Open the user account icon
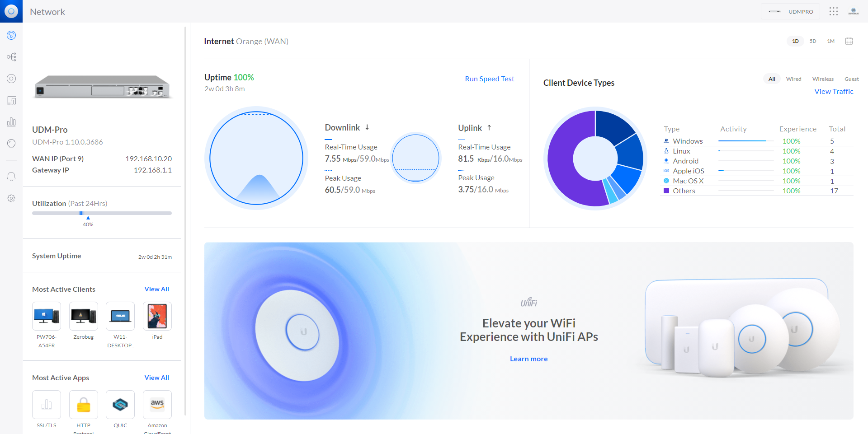The image size is (868, 434). click(853, 11)
